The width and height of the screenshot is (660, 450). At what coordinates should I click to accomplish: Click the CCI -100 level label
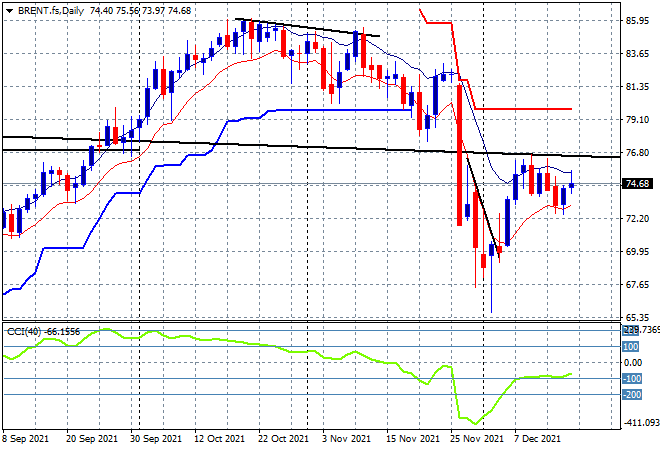pos(632,379)
